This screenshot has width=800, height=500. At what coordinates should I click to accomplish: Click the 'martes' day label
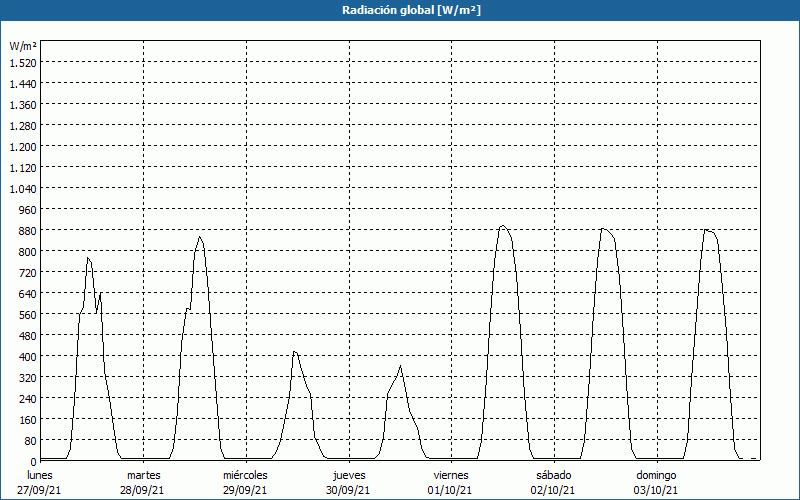point(144,475)
